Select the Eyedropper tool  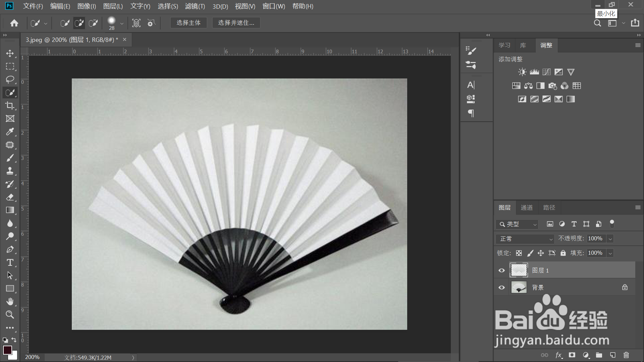[x=10, y=132]
